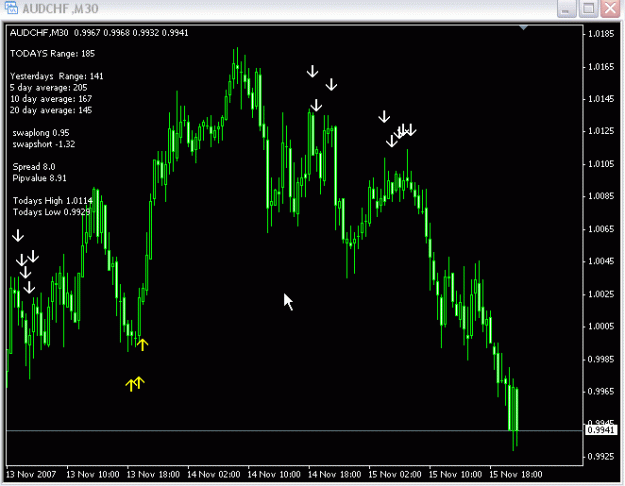Click the '20 day average: 145' text
Screen dimensions: 625x486
click(51, 110)
